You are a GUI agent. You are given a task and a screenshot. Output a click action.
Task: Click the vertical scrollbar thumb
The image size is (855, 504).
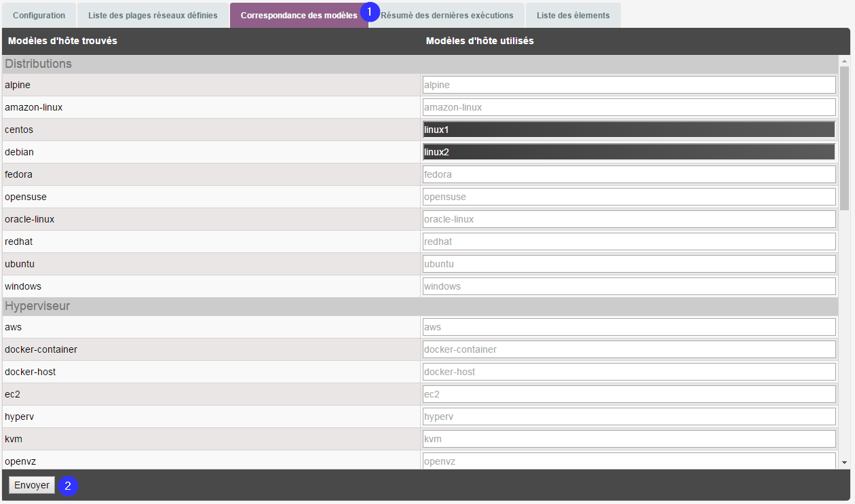tap(844, 136)
